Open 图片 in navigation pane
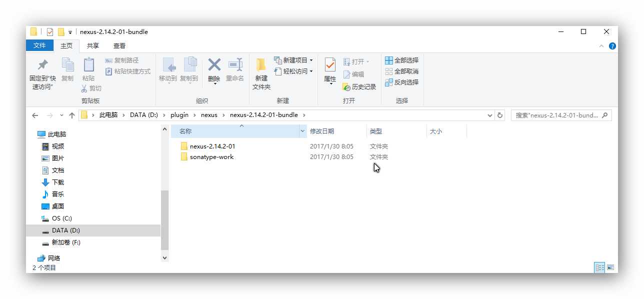 [x=52, y=158]
